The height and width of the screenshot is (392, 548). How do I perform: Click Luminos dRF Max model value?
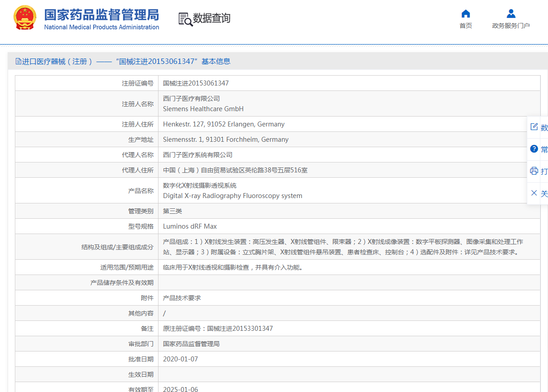tap(190, 226)
